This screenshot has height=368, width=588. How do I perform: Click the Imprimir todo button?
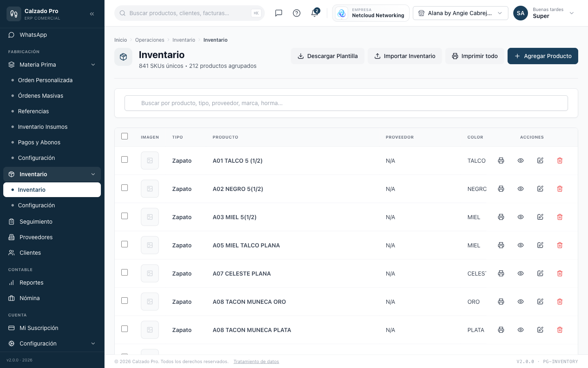pos(474,56)
